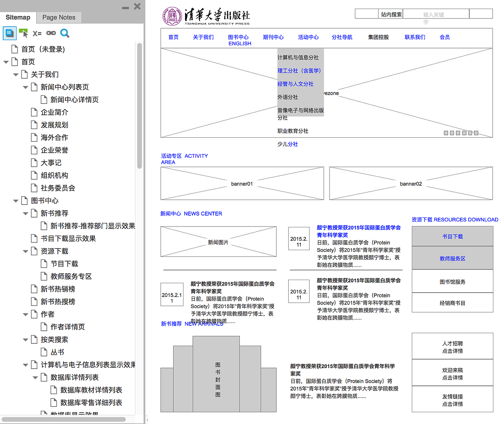The image size is (504, 424).
Task: Click the chain link icon in sitemap toolbar
Action: [x=51, y=33]
